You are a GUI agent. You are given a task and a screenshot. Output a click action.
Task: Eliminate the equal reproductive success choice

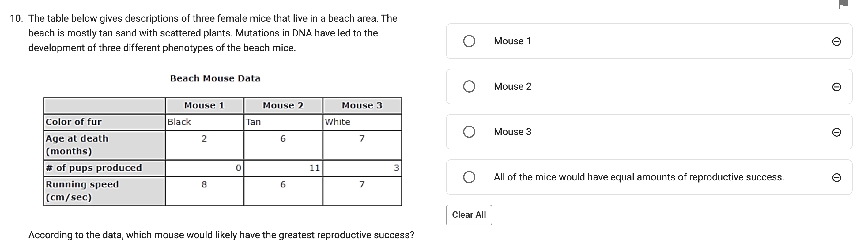tap(836, 177)
